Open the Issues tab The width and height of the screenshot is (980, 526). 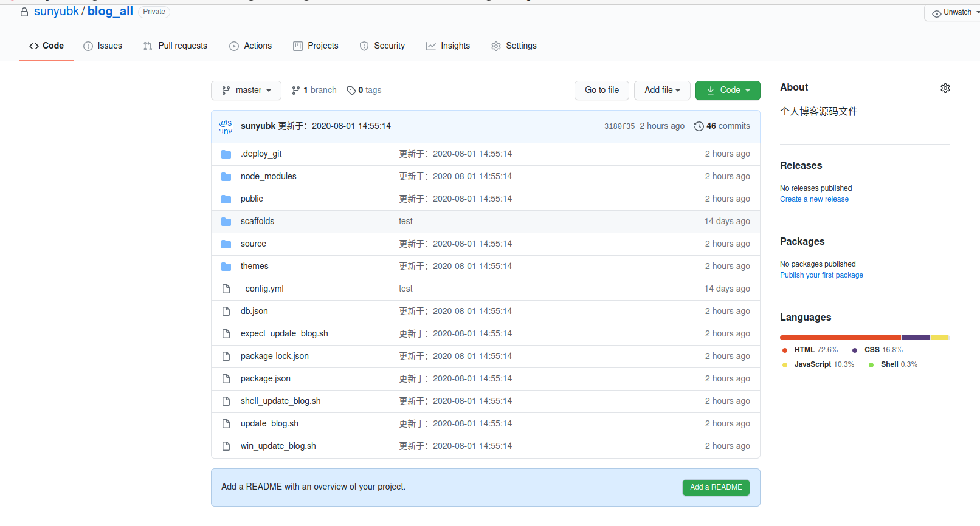(103, 46)
